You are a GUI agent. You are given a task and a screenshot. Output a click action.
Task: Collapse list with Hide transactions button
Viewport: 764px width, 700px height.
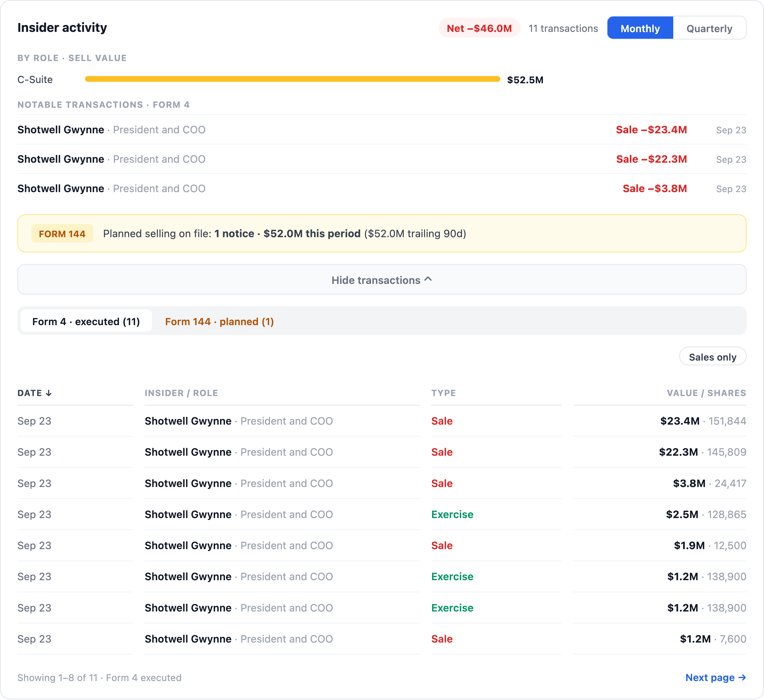(x=382, y=280)
